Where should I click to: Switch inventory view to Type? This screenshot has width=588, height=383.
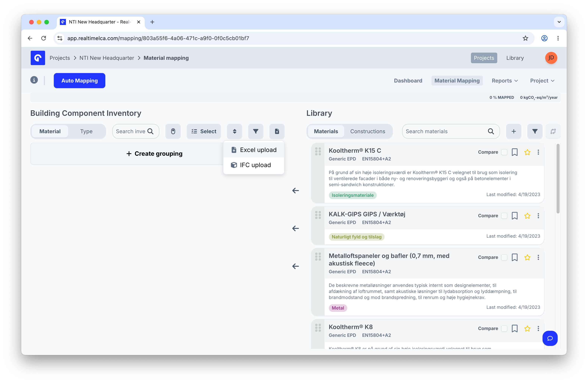[x=86, y=131]
